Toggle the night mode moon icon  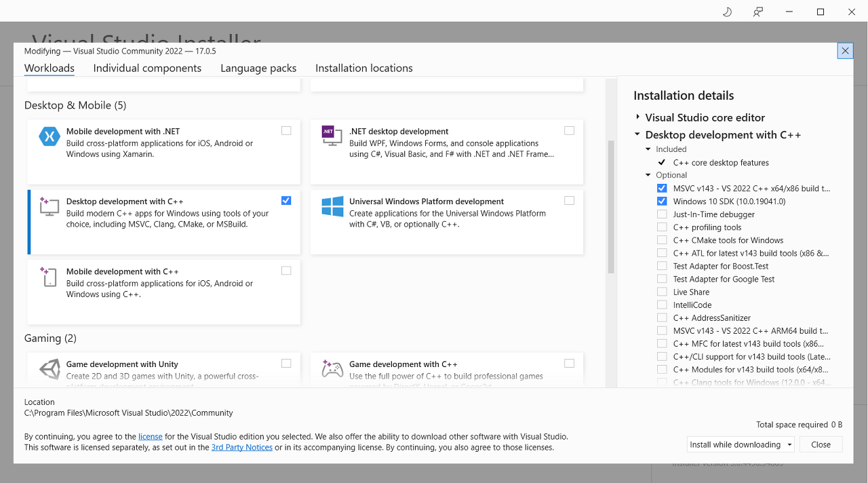(x=727, y=12)
